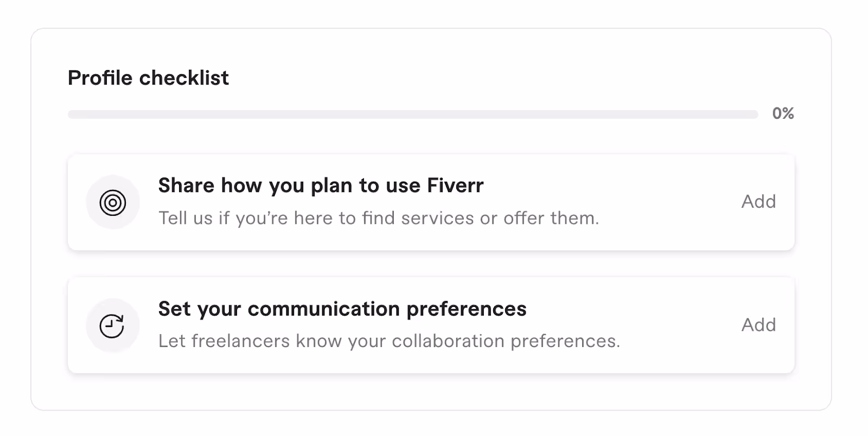The height and width of the screenshot is (436, 868).
Task: Open the 'Share how you plan to use Fiverr' title
Action: point(321,186)
